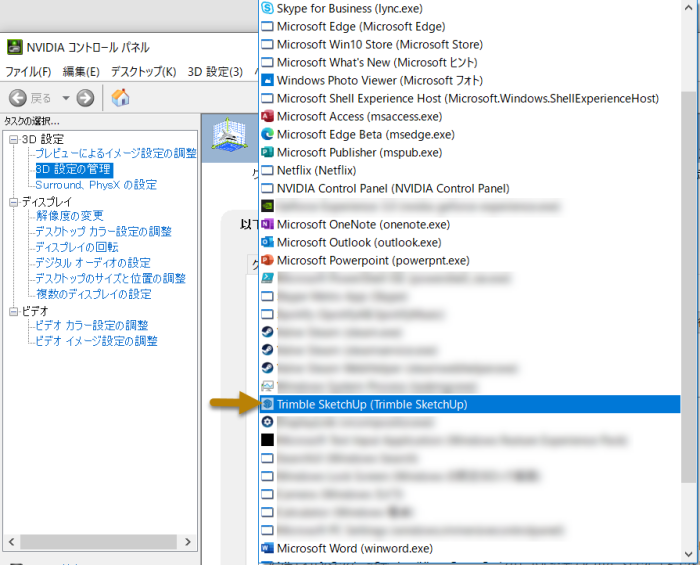The height and width of the screenshot is (565, 700).
Task: Select Microsoft Word (winword.exe)
Action: click(x=470, y=548)
